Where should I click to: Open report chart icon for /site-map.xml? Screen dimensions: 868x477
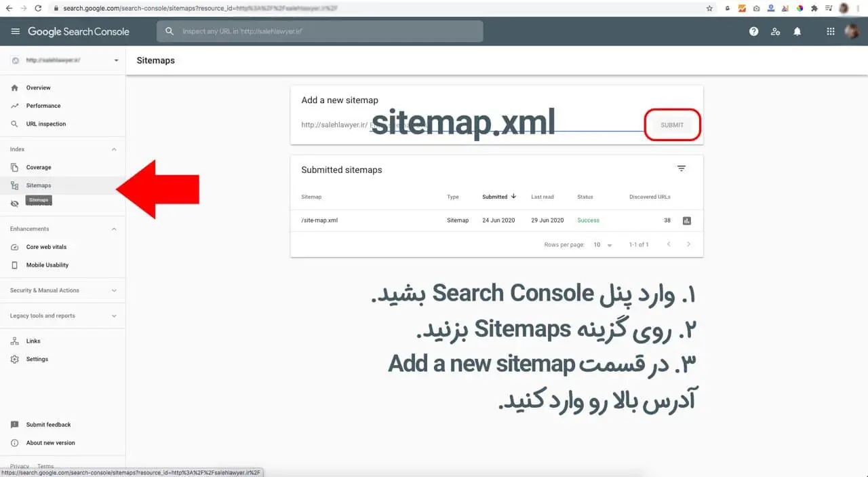click(686, 221)
